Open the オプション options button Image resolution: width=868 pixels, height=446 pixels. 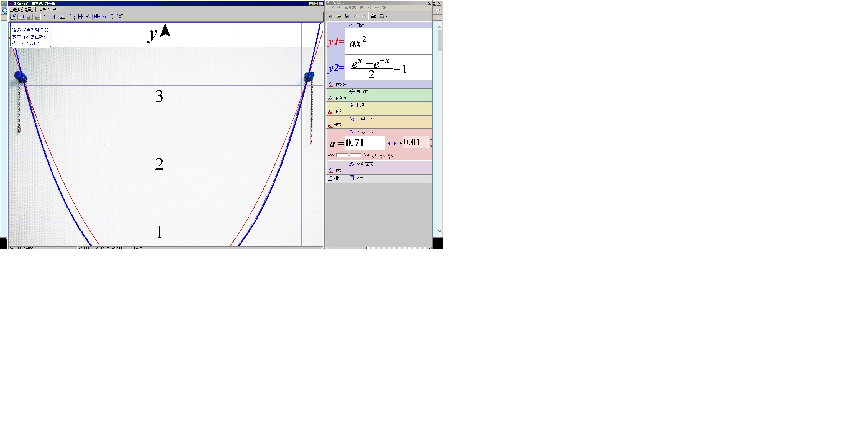(46, 17)
